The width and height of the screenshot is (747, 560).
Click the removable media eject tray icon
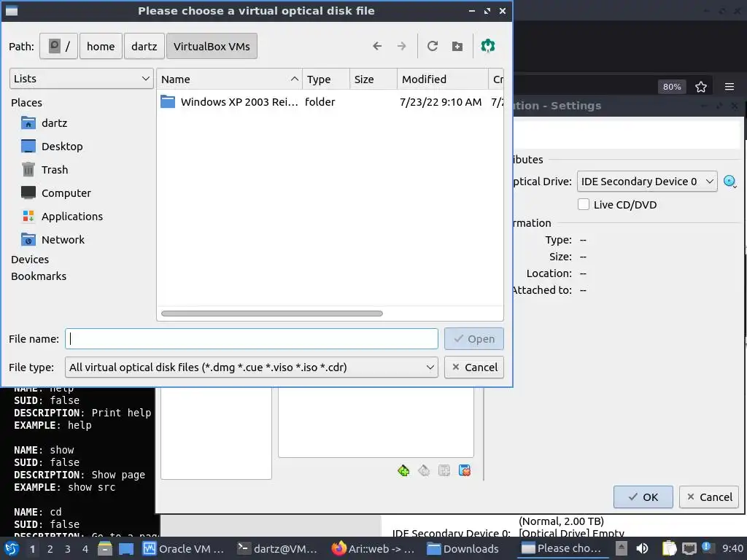coord(621,548)
